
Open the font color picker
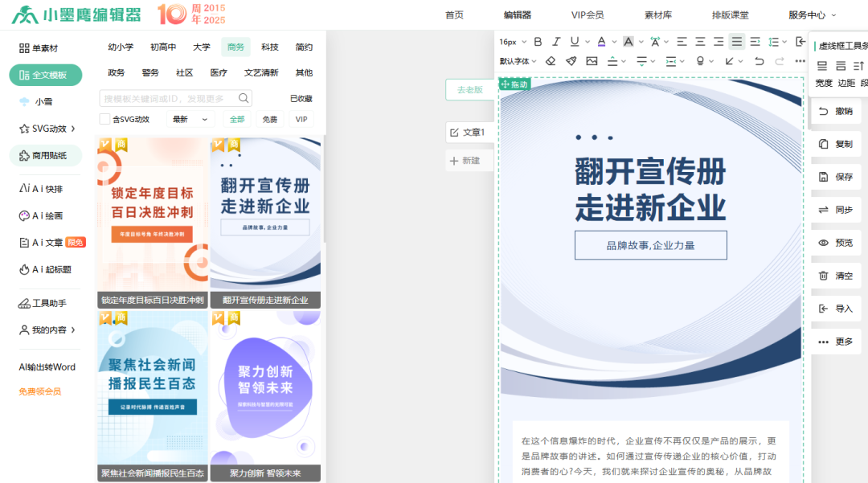point(602,42)
